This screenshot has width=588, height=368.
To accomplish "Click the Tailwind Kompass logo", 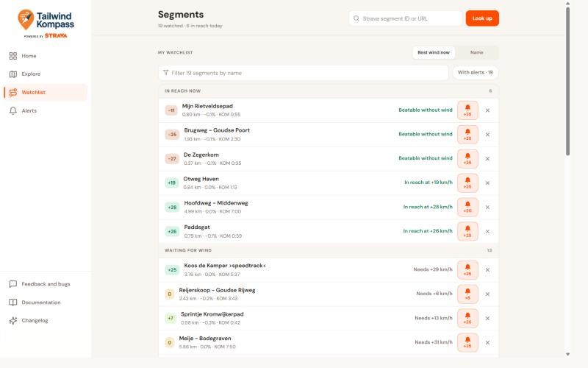I will (46, 24).
